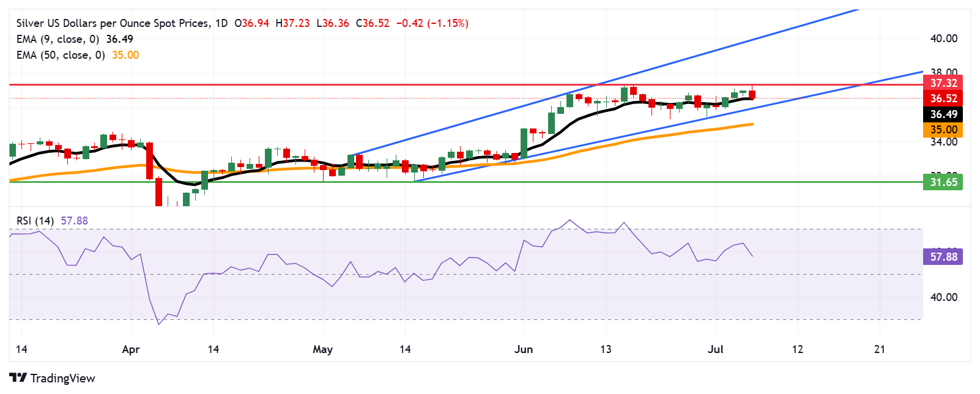Click the Apr label on time axis
This screenshot has height=394, width=980.
point(131,349)
